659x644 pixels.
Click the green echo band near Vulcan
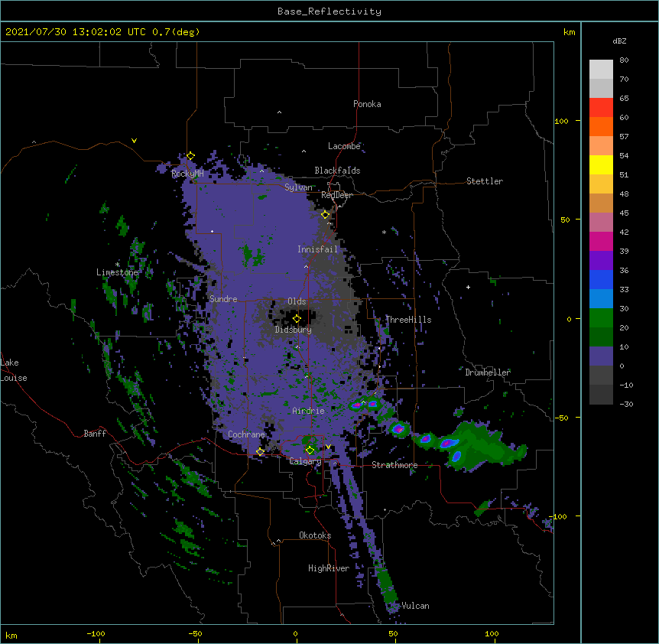pyautogui.click(x=386, y=585)
